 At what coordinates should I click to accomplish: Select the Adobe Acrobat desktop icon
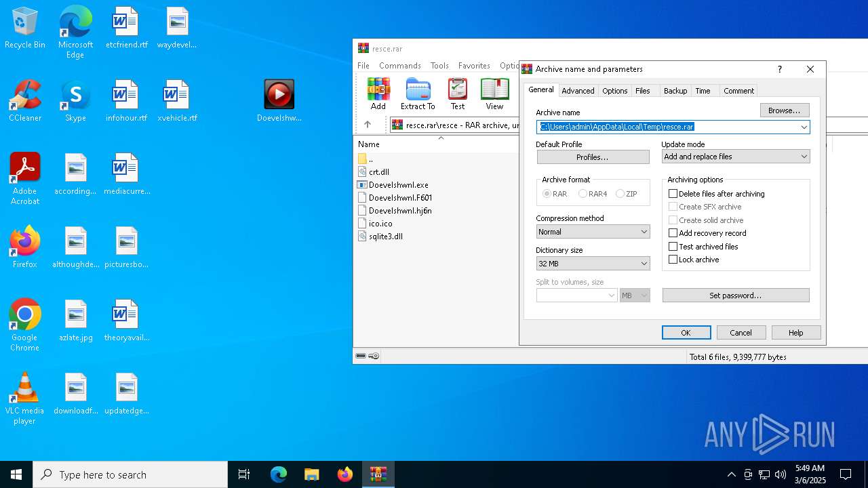(24, 179)
